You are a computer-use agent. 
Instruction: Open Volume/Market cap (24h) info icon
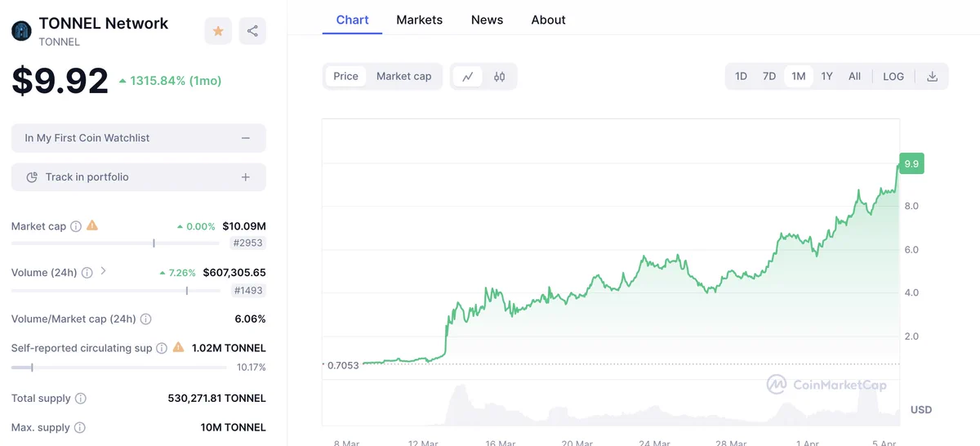145,319
